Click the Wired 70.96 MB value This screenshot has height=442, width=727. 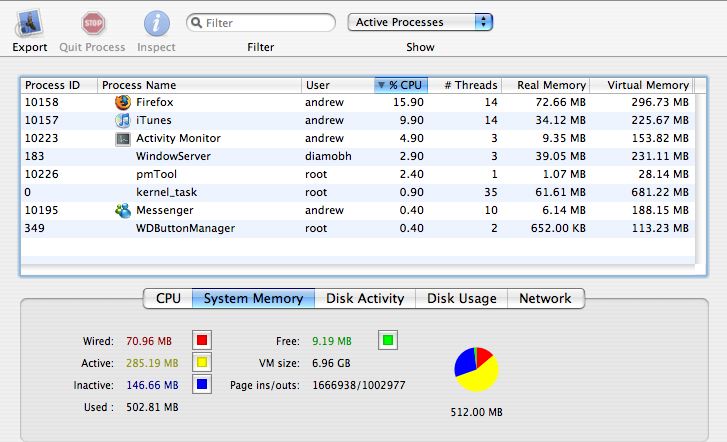point(149,341)
